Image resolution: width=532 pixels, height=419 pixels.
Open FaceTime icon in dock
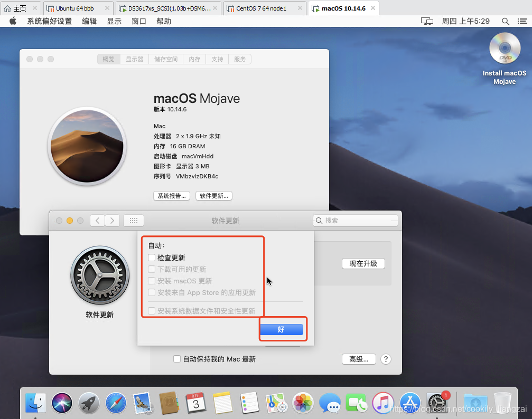tap(356, 403)
